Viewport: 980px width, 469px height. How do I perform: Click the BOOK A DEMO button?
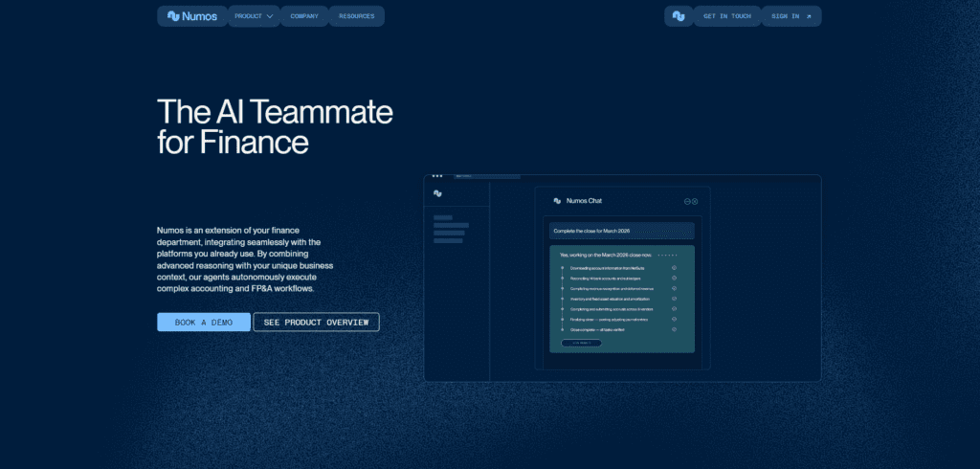[204, 322]
